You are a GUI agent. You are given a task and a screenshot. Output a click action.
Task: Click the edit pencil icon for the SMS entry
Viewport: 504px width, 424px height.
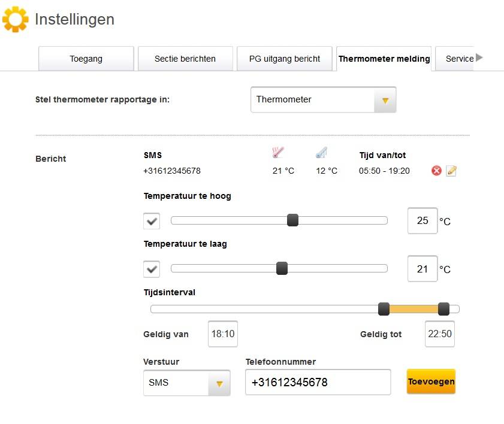pos(451,171)
